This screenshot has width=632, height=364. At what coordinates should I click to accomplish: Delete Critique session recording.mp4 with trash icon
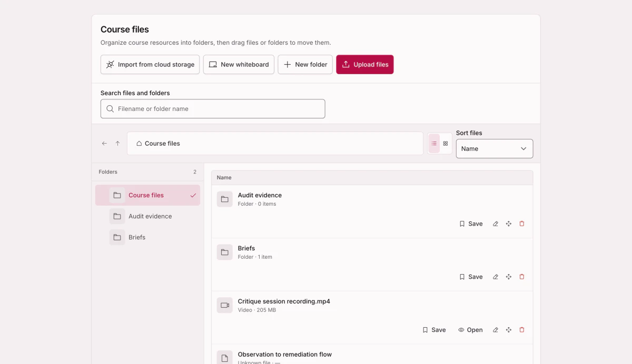pyautogui.click(x=522, y=330)
